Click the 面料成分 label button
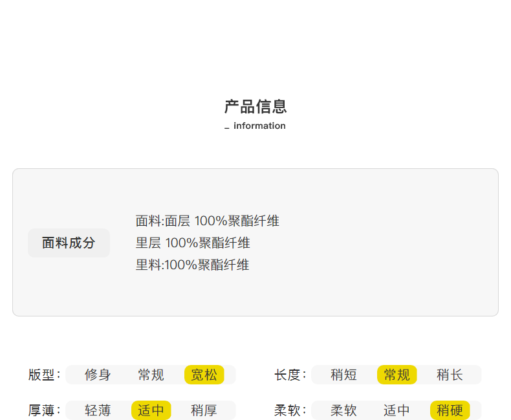The height and width of the screenshot is (420, 511). coord(69,243)
